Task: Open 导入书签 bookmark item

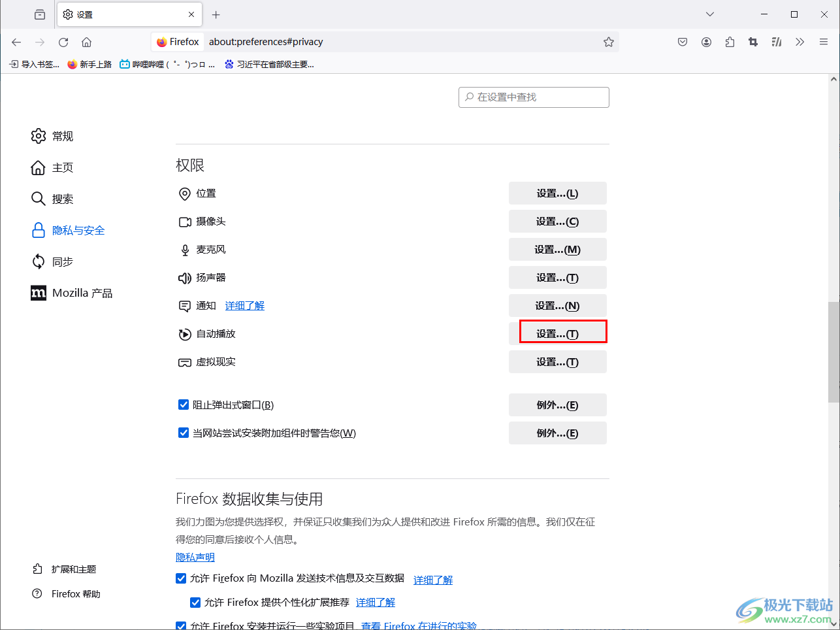Action: 34,64
